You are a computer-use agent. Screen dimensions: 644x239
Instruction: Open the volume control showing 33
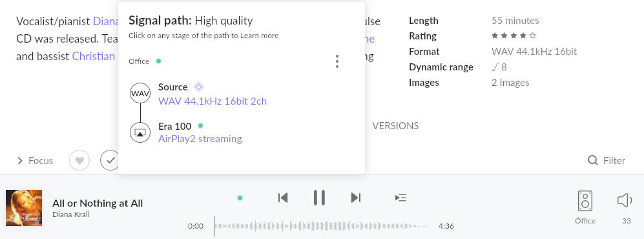(625, 200)
